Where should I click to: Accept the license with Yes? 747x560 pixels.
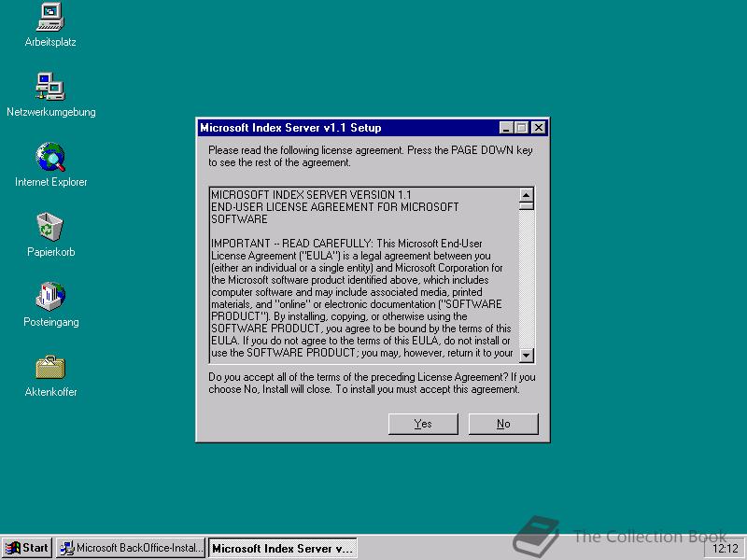(423, 424)
